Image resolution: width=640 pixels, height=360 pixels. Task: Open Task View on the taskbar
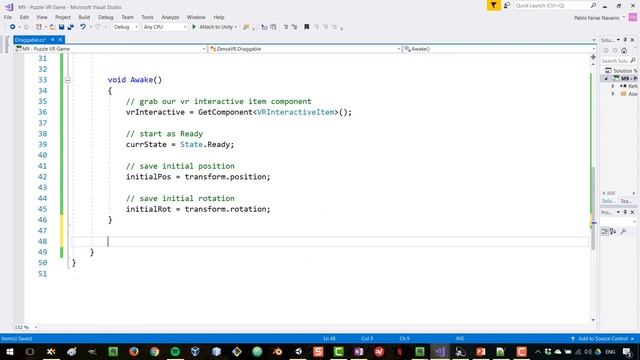(x=30, y=351)
